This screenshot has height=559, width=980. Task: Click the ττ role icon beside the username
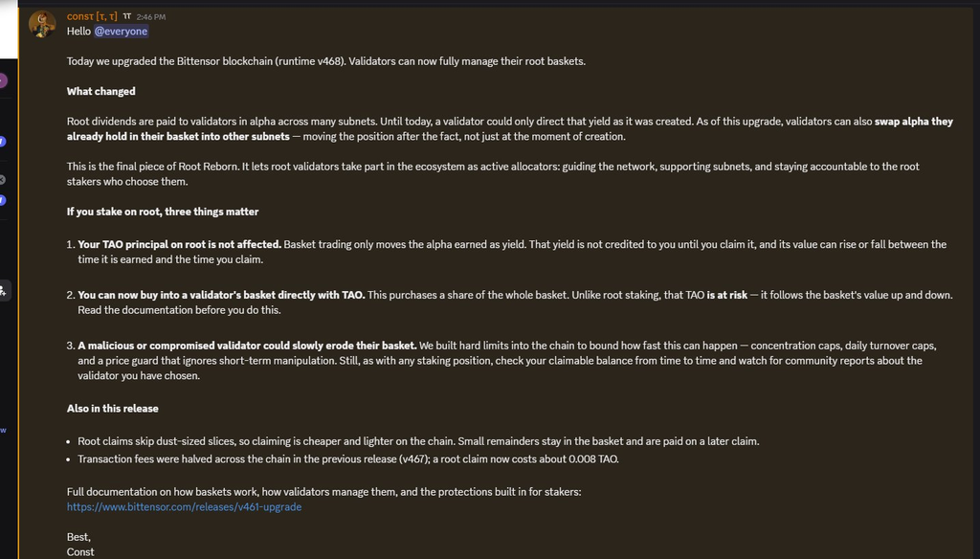pos(127,16)
